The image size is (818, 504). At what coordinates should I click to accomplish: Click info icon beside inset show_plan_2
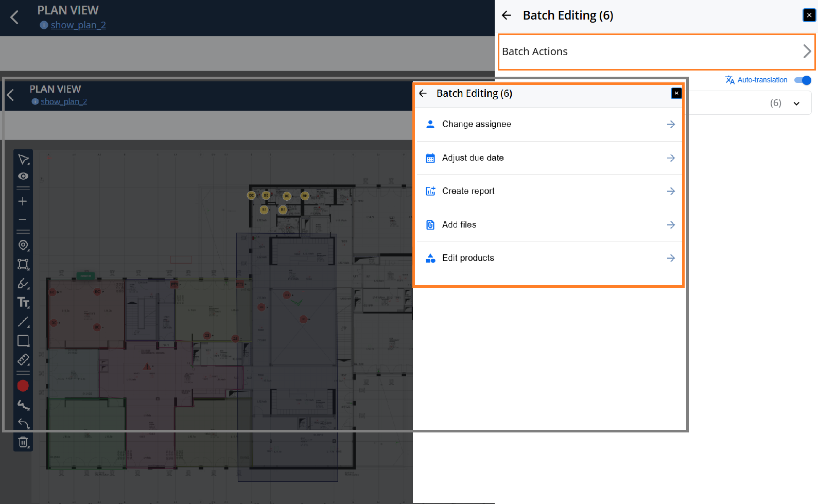point(36,101)
